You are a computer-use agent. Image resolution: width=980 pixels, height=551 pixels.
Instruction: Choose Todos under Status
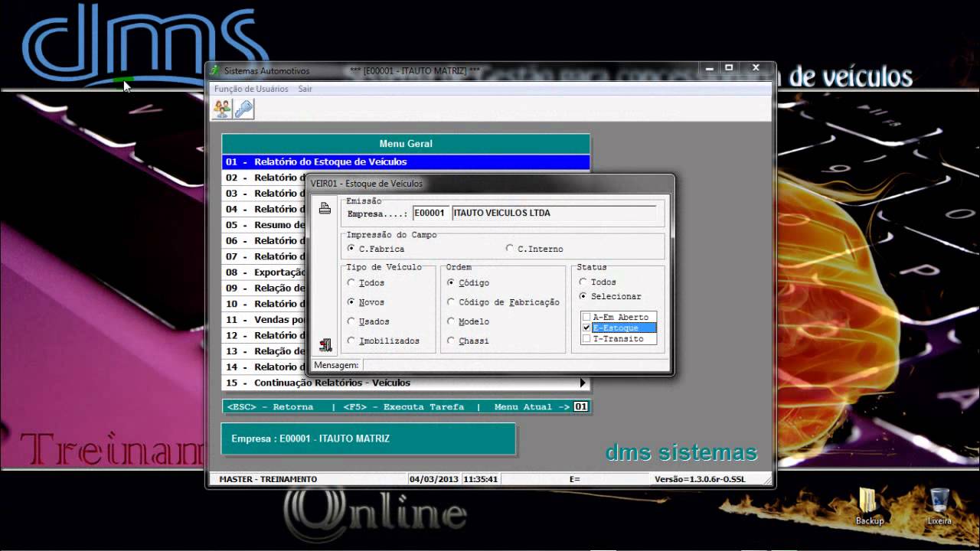598,282
